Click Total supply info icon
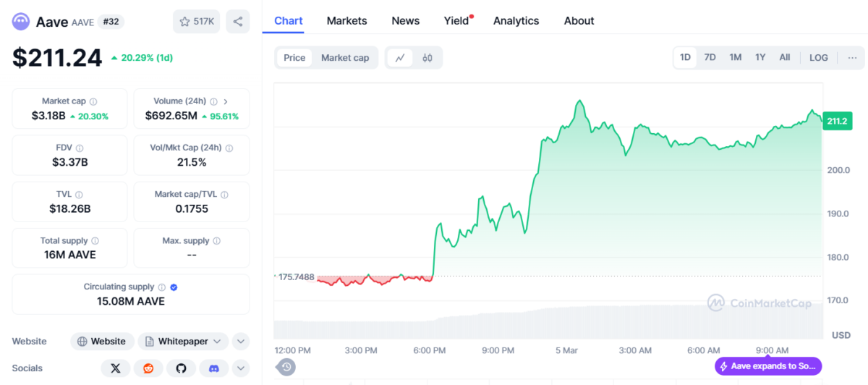This screenshot has height=385, width=868. pyautogui.click(x=95, y=241)
